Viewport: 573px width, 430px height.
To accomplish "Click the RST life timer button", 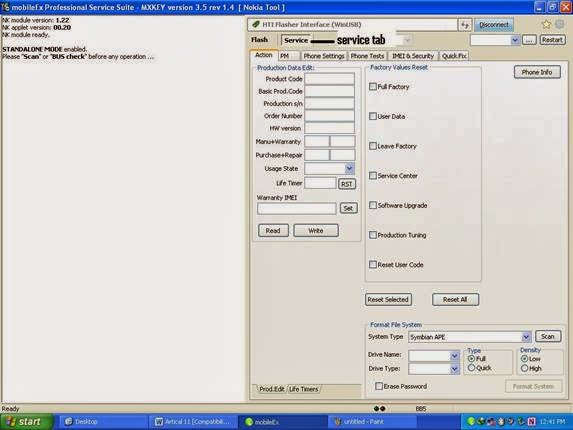I will [x=347, y=184].
